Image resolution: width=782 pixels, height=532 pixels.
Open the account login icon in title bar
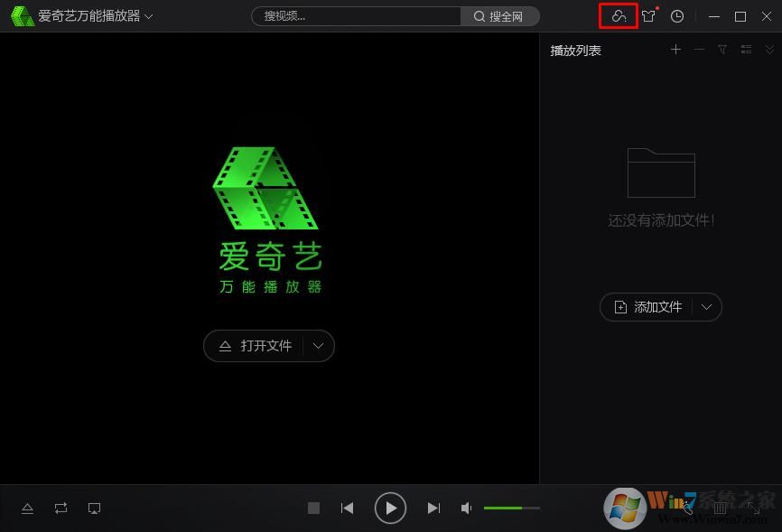point(619,16)
